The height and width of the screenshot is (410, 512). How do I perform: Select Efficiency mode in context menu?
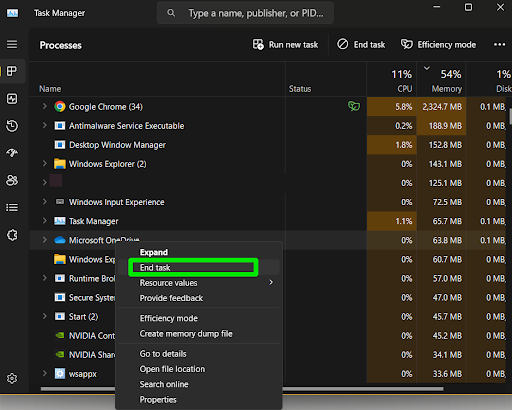(x=199, y=318)
